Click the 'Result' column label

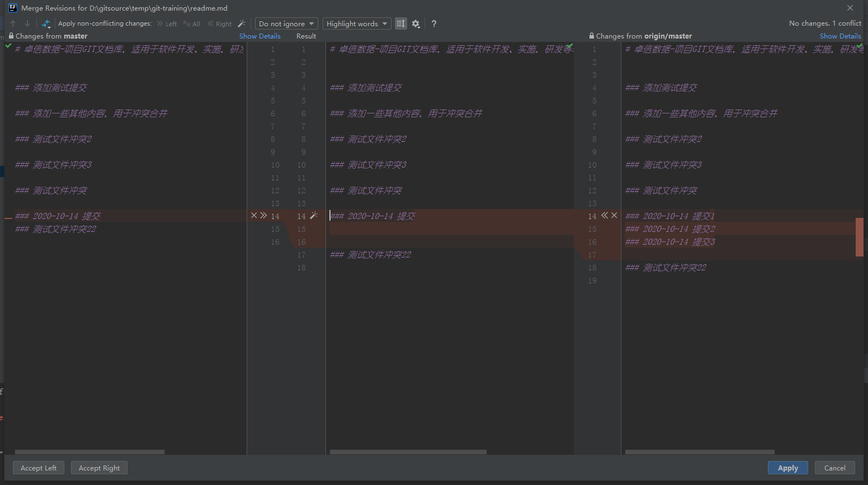(x=306, y=36)
